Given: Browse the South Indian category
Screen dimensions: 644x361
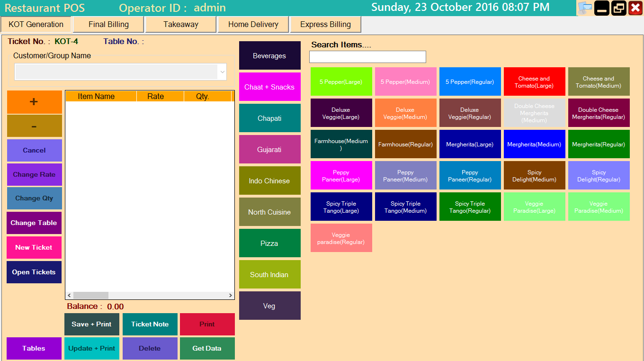Looking at the screenshot, I should [269, 274].
